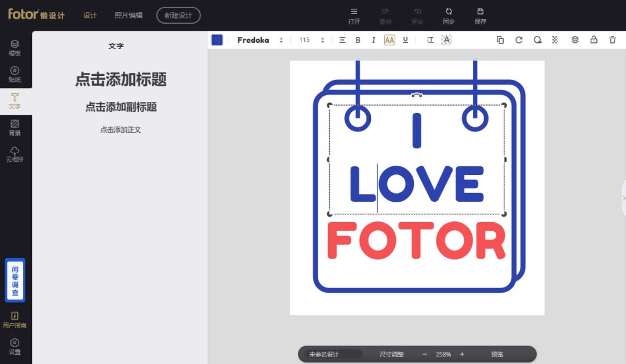Click the Fotor logo
Viewport: 626px width, 364px height.
coord(37,14)
